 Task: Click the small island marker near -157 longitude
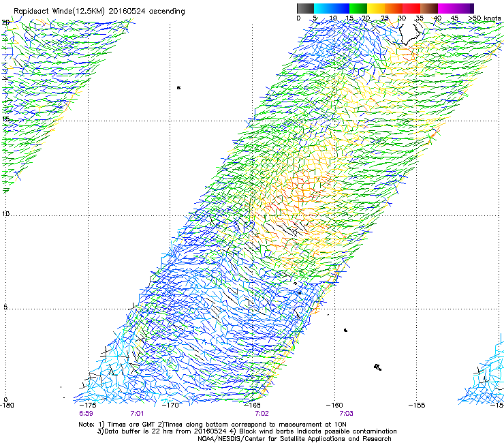coord(378,367)
